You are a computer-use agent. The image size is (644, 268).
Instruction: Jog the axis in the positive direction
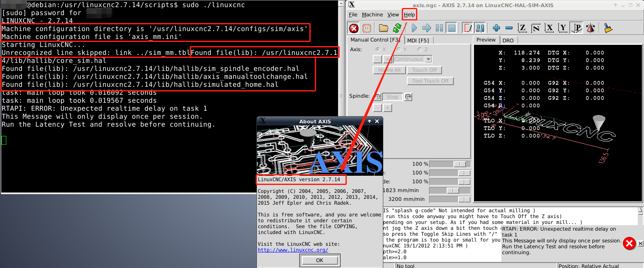pyautogui.click(x=387, y=60)
